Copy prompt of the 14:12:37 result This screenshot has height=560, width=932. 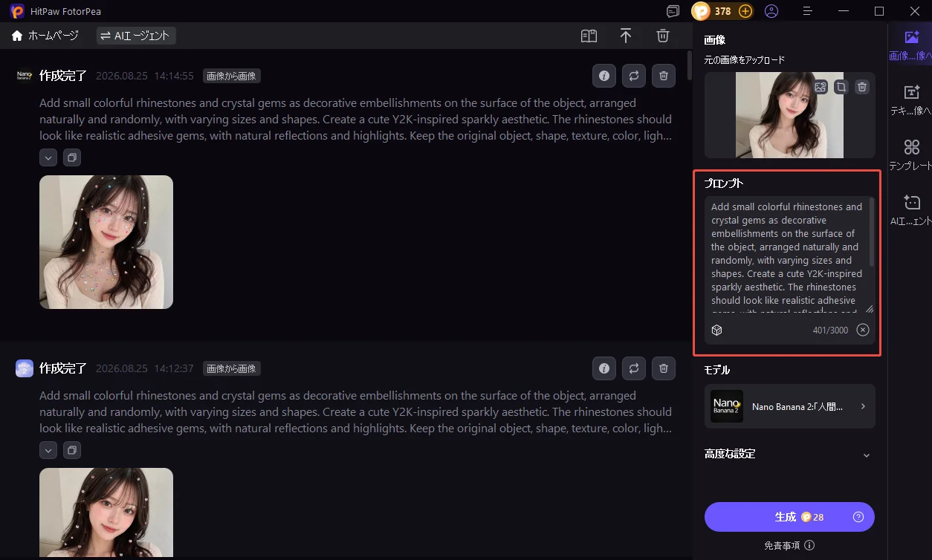(71, 450)
